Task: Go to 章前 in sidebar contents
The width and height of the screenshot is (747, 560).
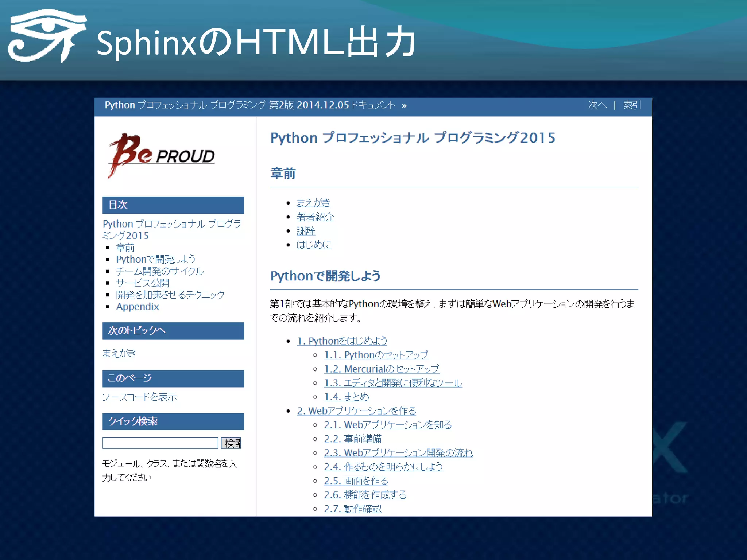Action: 125,248
